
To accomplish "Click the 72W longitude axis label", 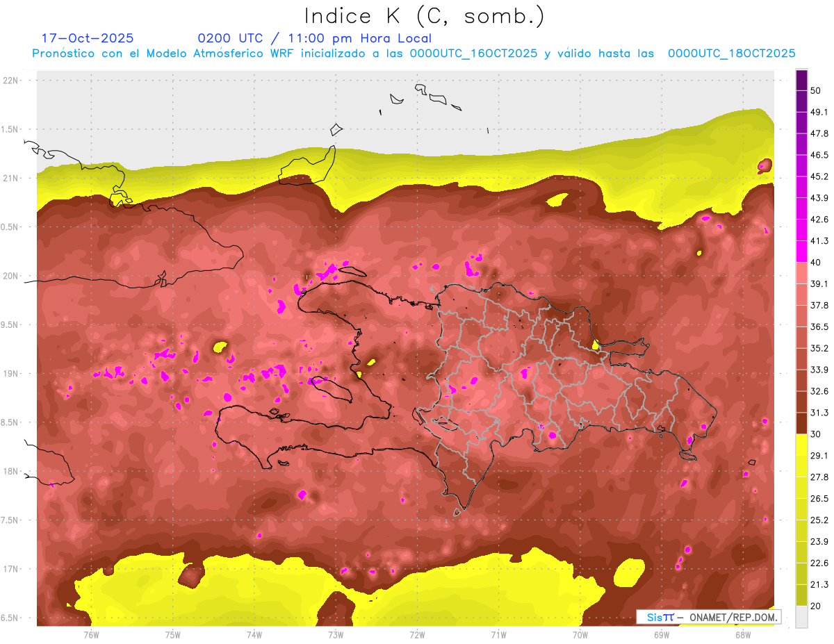I will pyautogui.click(x=417, y=635).
